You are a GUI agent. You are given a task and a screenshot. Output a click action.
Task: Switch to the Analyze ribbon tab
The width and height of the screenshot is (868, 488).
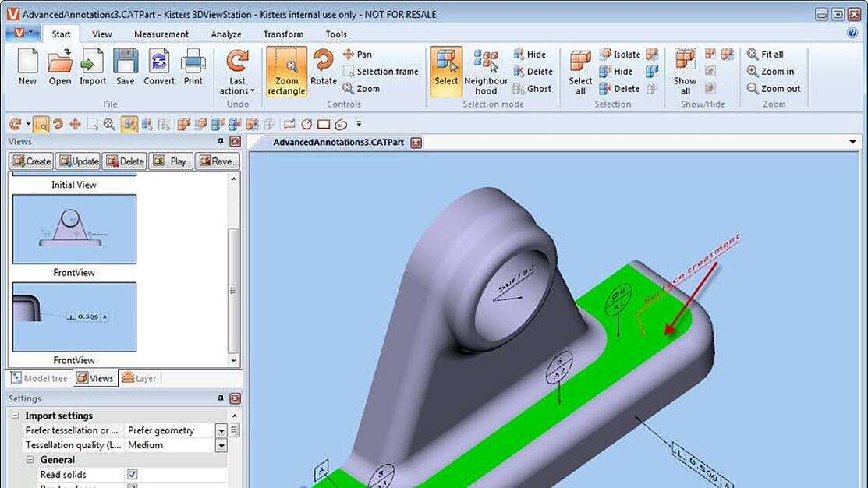(x=226, y=34)
